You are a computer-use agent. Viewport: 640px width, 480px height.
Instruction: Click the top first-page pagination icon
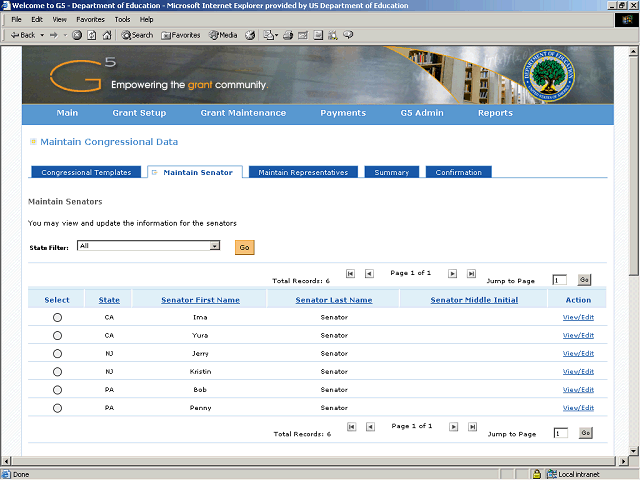350,273
